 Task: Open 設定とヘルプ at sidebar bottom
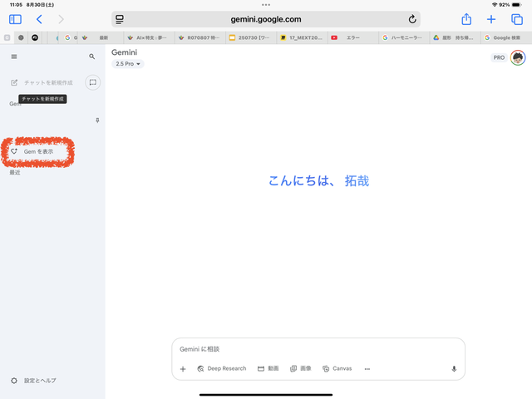tap(34, 381)
